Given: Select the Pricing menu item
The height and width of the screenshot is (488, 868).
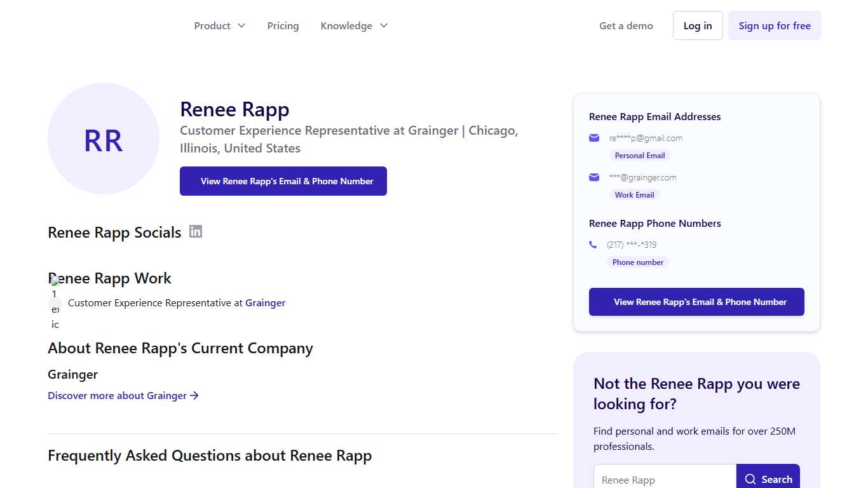Looking at the screenshot, I should tap(283, 25).
